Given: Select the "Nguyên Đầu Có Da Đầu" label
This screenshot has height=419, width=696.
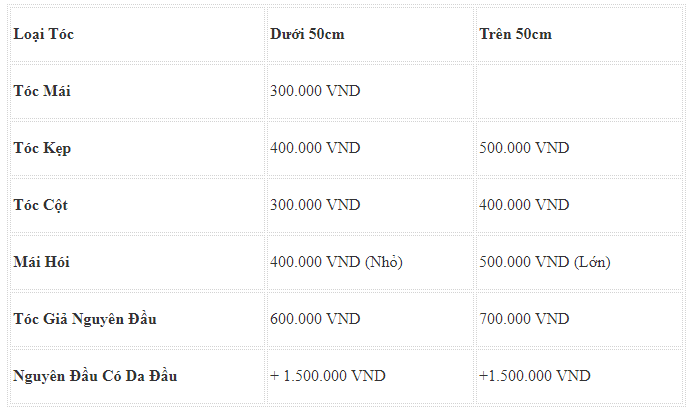Looking at the screenshot, I should (96, 376).
